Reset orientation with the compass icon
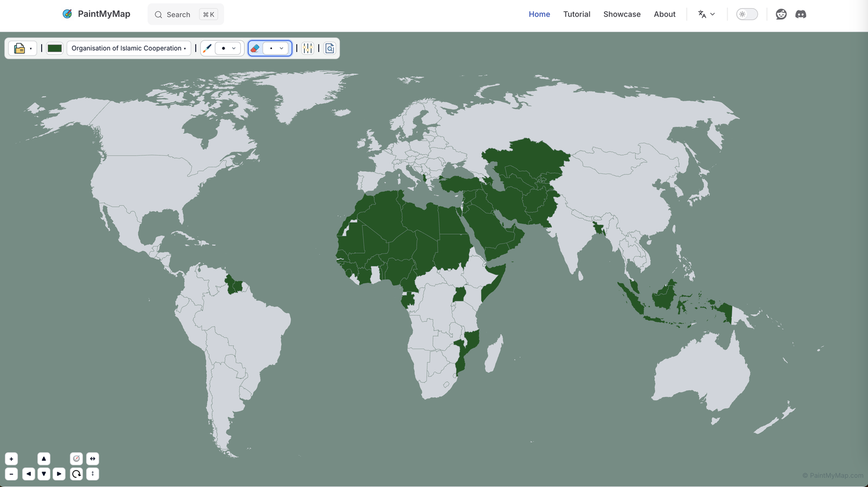 pos(76,459)
